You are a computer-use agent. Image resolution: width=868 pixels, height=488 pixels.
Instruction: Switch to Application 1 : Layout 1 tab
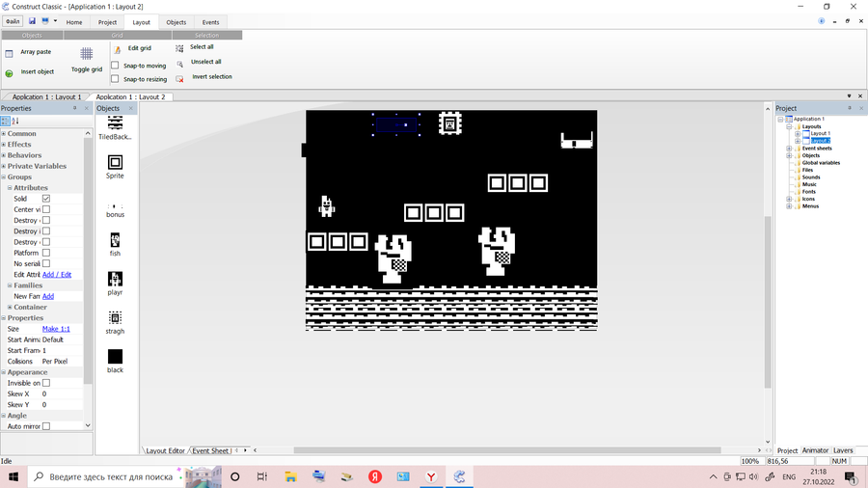[46, 96]
